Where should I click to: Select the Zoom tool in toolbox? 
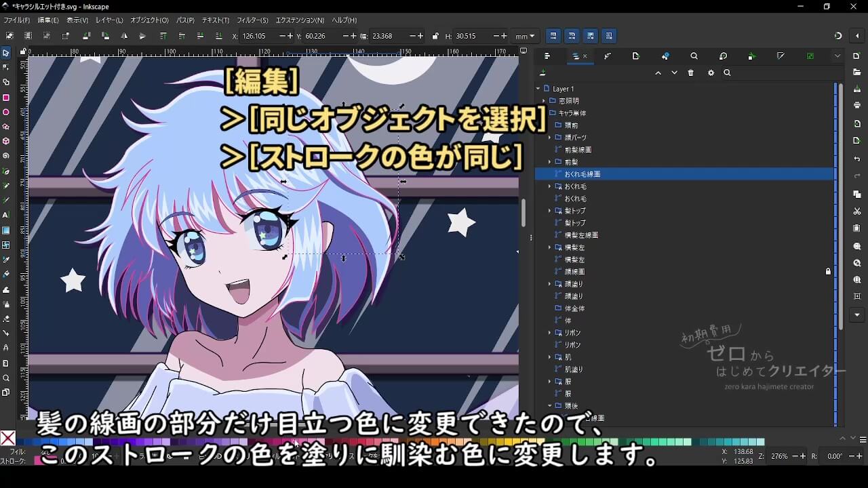pyautogui.click(x=6, y=378)
